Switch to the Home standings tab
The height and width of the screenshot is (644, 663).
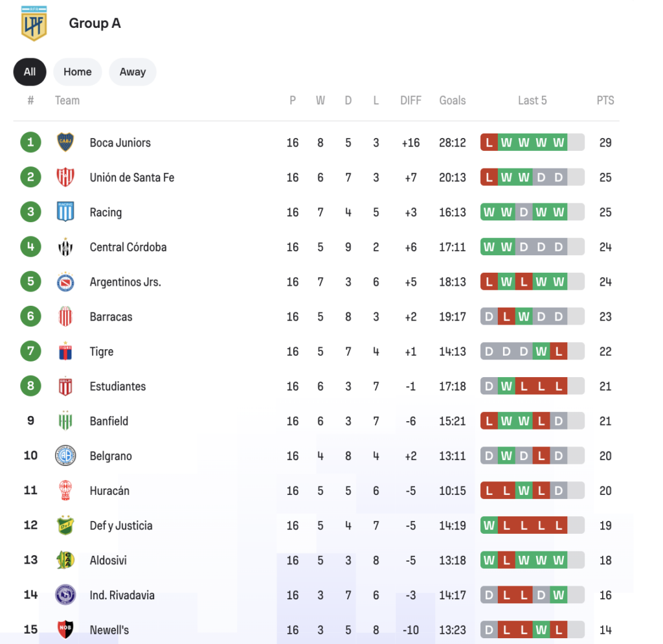77,72
